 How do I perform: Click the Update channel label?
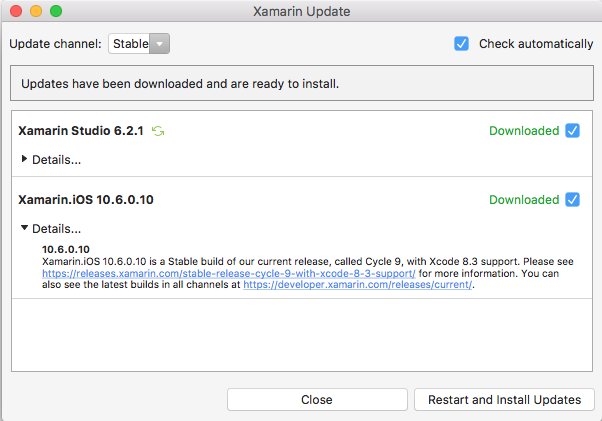[55, 44]
